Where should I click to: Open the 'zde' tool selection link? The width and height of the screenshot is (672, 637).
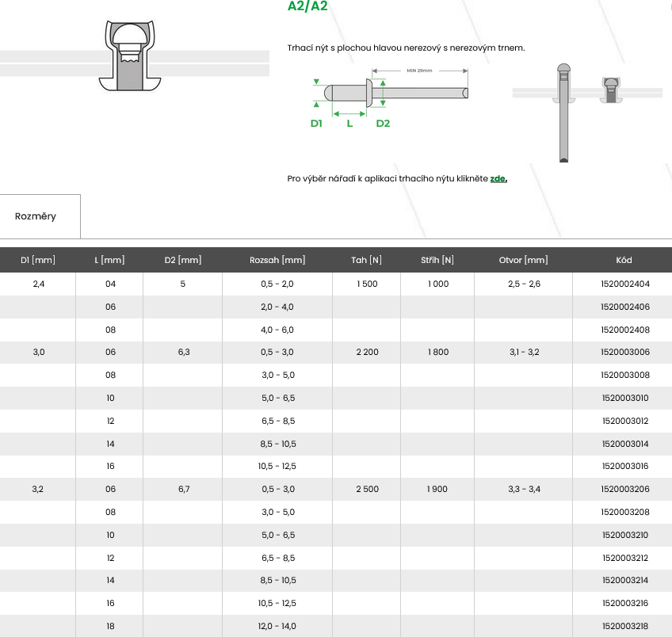point(498,179)
